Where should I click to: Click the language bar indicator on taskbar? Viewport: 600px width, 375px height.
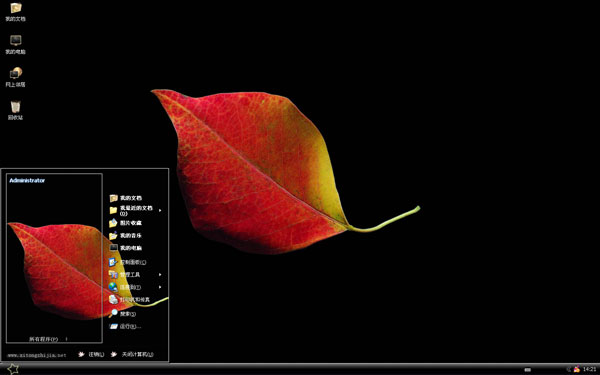pos(528,370)
